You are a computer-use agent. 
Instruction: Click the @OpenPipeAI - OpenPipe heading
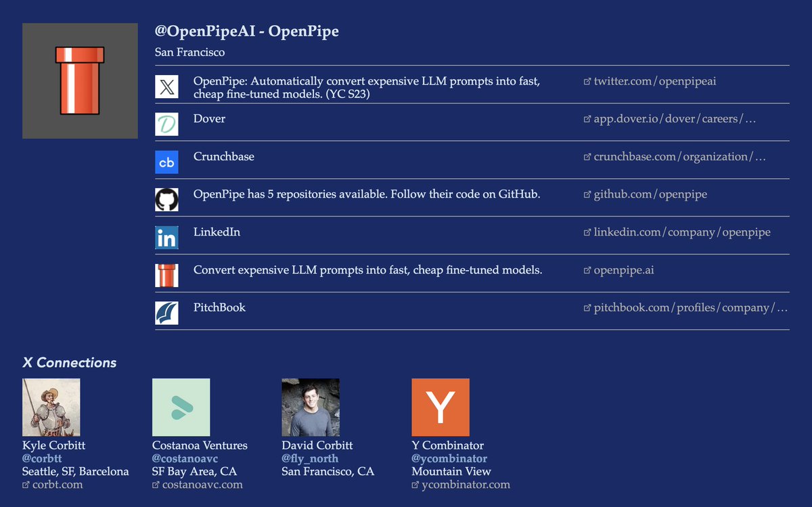[x=247, y=32]
